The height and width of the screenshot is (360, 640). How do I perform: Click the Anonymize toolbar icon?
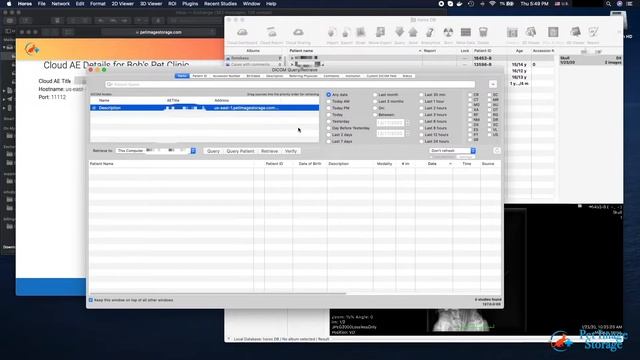pos(430,33)
